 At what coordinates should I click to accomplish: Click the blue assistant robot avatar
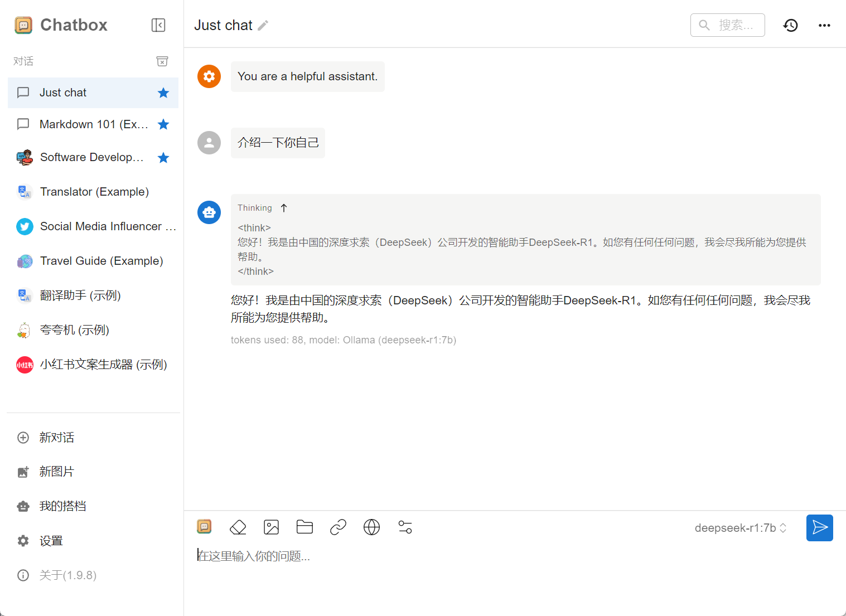209,212
